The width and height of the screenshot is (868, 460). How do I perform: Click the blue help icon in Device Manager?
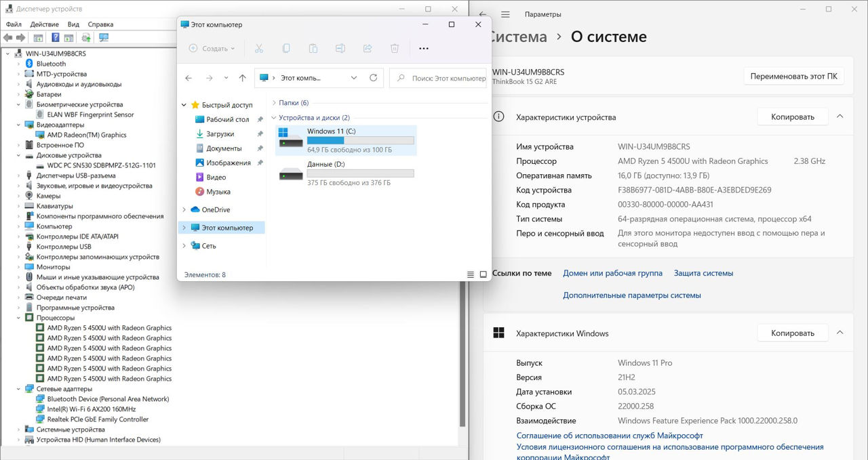pyautogui.click(x=55, y=38)
